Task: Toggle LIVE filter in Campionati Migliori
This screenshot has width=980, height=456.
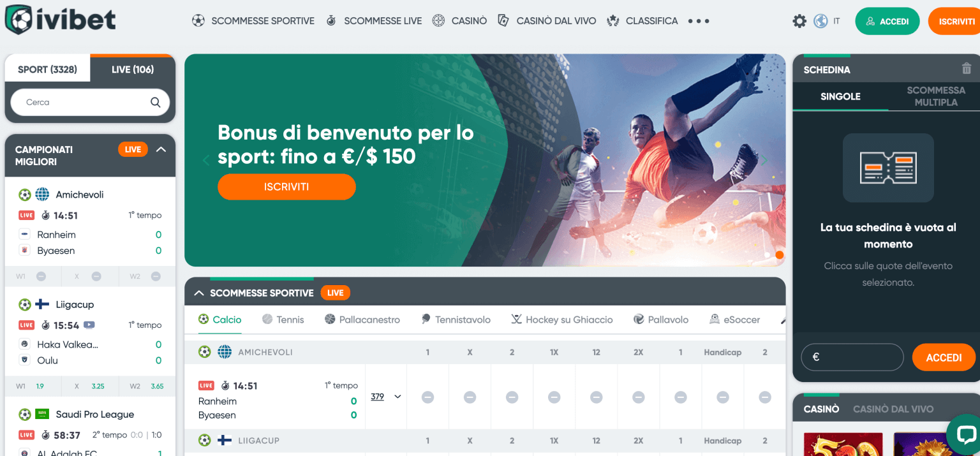Action: coord(133,149)
